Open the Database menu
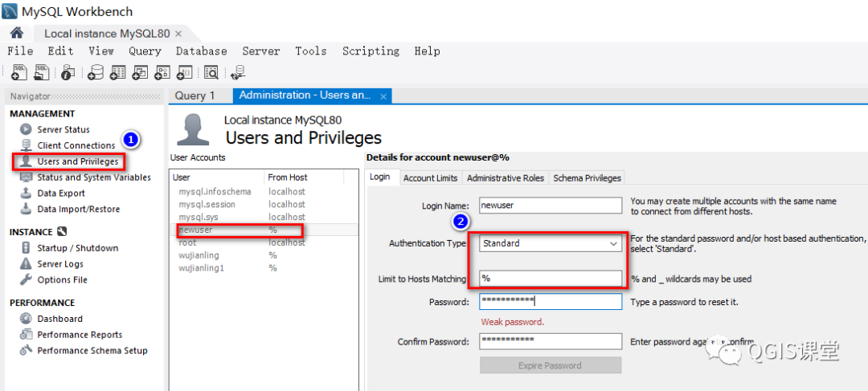 202,51
